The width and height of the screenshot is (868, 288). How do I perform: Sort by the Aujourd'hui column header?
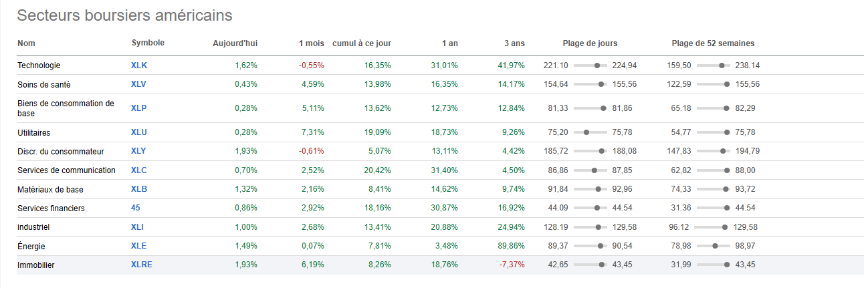point(235,43)
